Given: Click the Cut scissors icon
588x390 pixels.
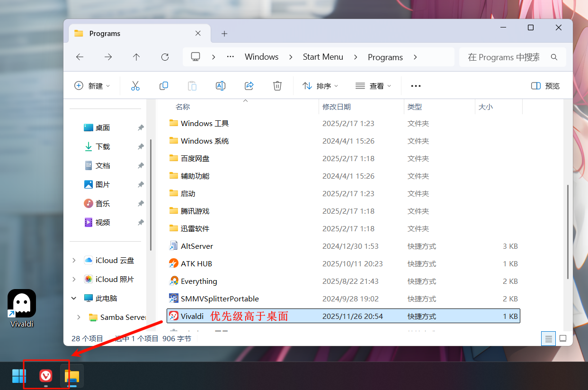Looking at the screenshot, I should click(x=135, y=86).
